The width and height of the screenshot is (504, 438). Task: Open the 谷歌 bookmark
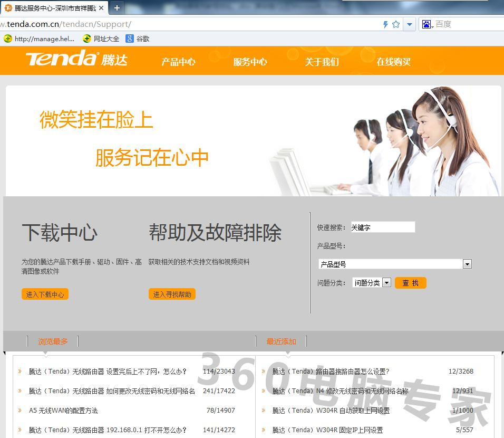138,39
